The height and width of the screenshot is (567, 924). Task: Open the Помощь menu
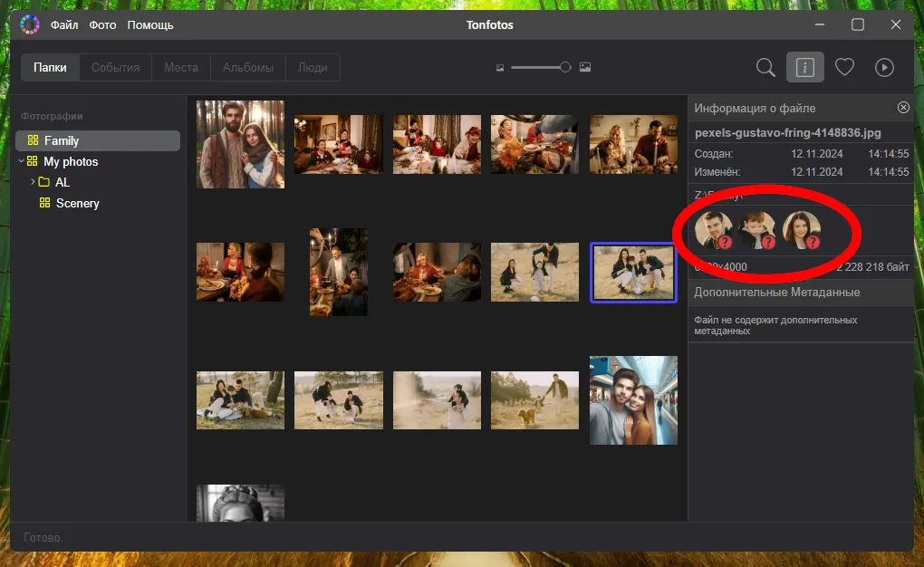[149, 24]
